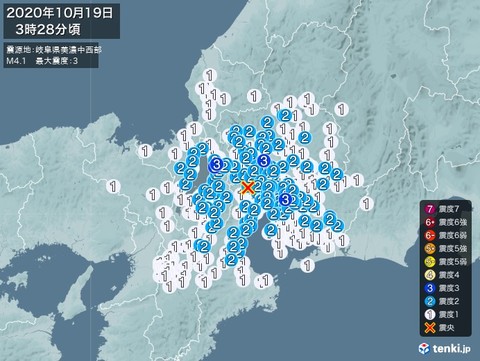Select the 震度5強 orange legend icon
The width and height of the screenshot is (480, 361).
point(430,249)
